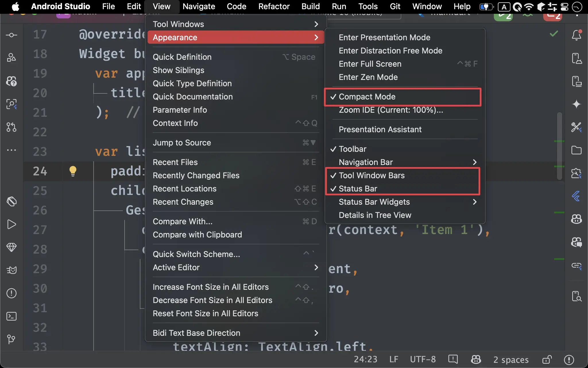Open the Terminal tool window icon
This screenshot has height=368, width=588.
click(11, 316)
